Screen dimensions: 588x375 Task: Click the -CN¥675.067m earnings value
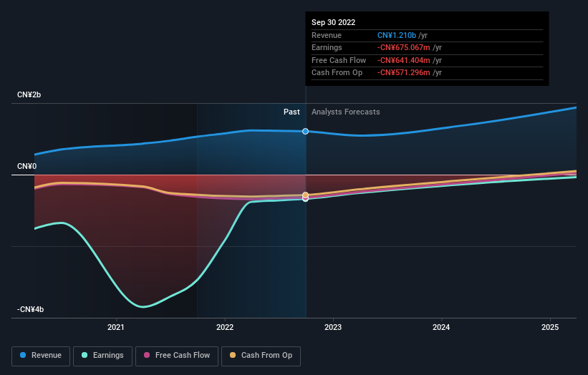[403, 47]
